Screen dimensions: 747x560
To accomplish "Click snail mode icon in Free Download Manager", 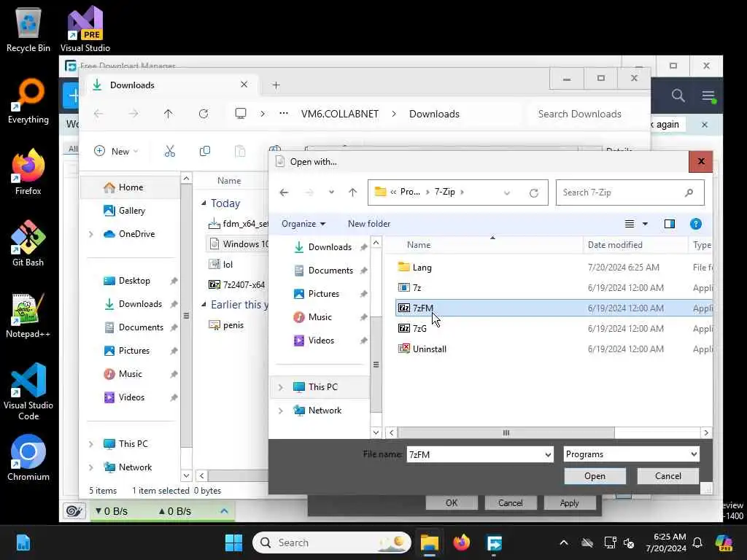I will click(74, 511).
